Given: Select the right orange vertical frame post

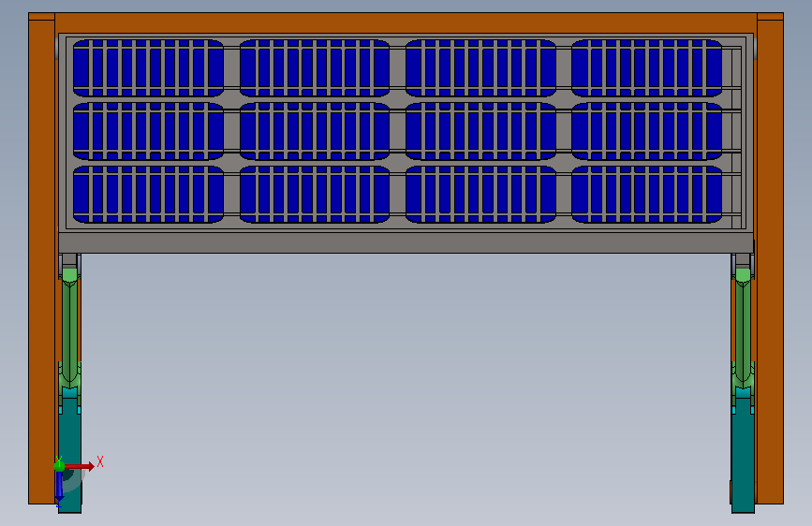Looking at the screenshot, I should point(770,259).
